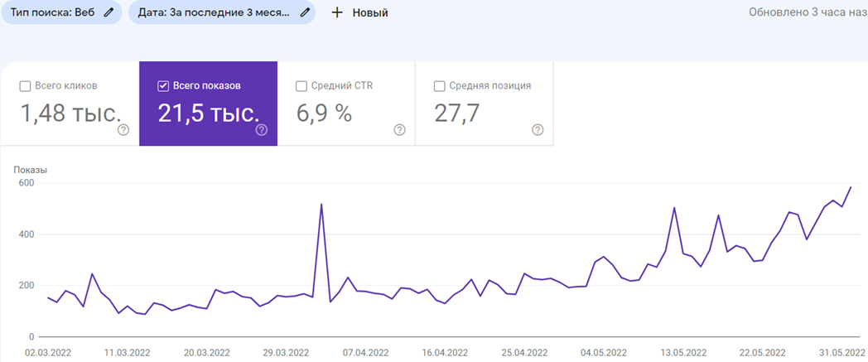Click the final chart point at 31.05.2022

coord(851,187)
